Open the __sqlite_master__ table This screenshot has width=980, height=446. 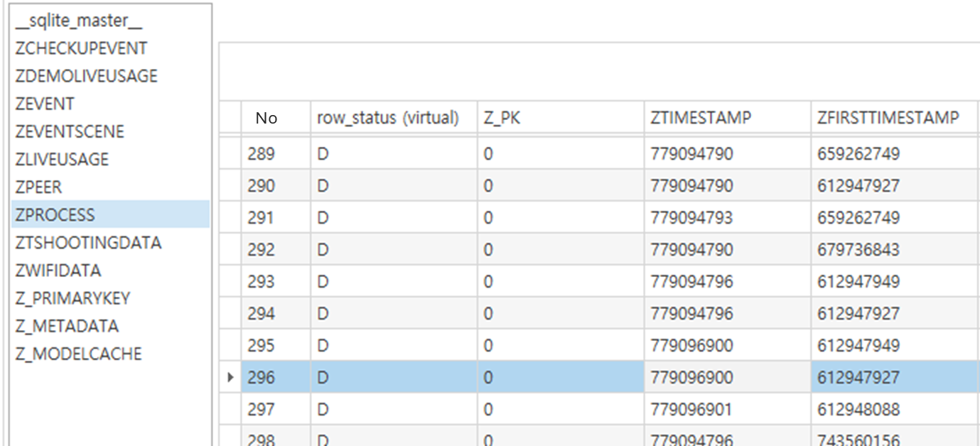pos(79,21)
